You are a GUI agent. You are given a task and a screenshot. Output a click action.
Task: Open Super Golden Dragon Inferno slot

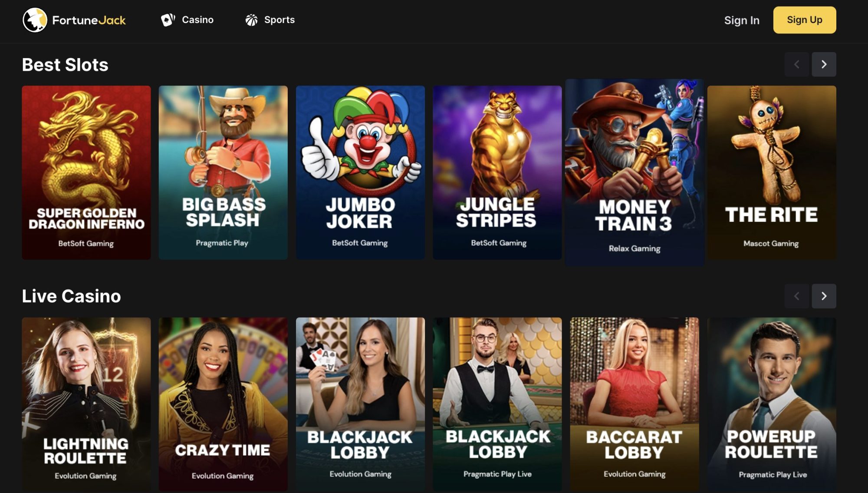click(86, 172)
